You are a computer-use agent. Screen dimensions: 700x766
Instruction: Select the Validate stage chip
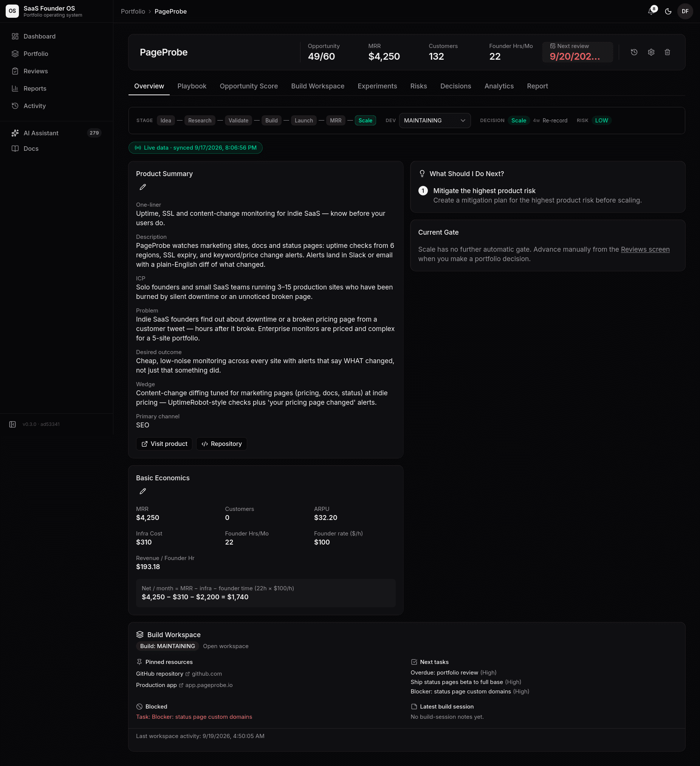[x=238, y=121]
